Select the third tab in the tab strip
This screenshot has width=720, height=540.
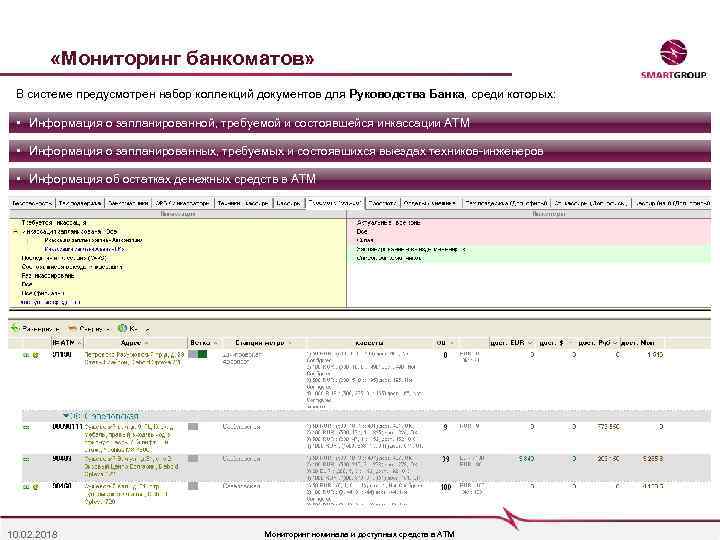click(x=128, y=202)
